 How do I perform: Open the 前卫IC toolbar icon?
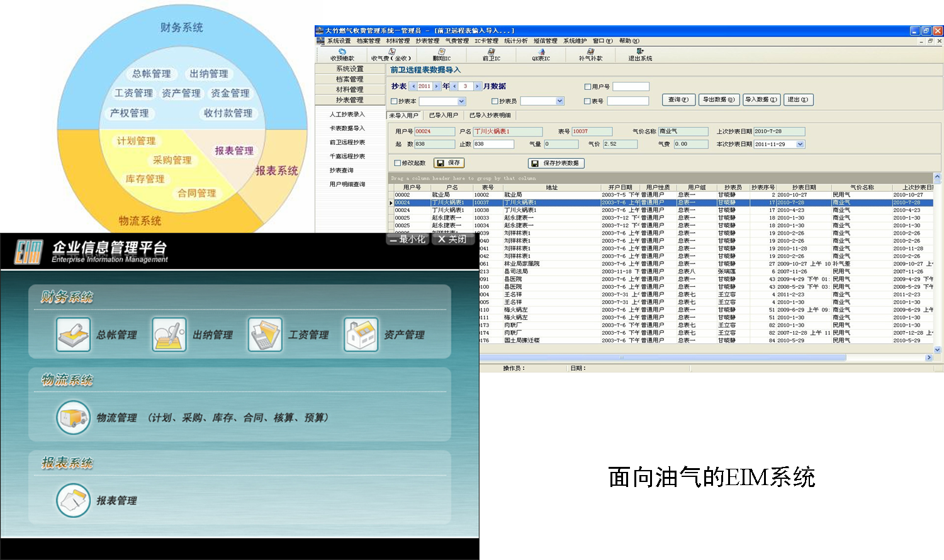(x=491, y=53)
